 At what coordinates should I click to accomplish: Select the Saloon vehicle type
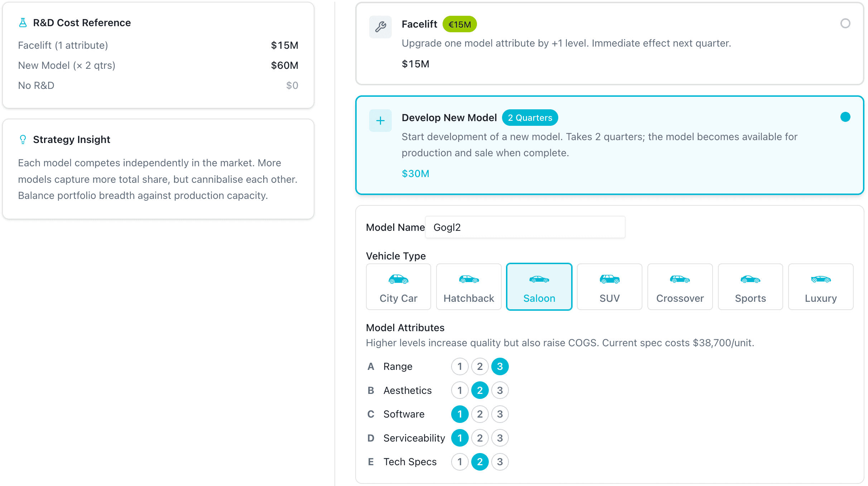click(539, 286)
